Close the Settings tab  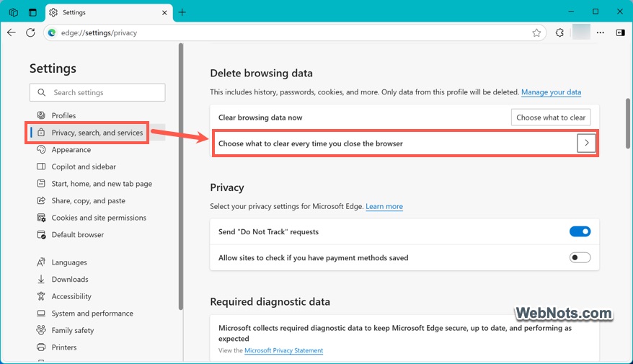click(164, 12)
